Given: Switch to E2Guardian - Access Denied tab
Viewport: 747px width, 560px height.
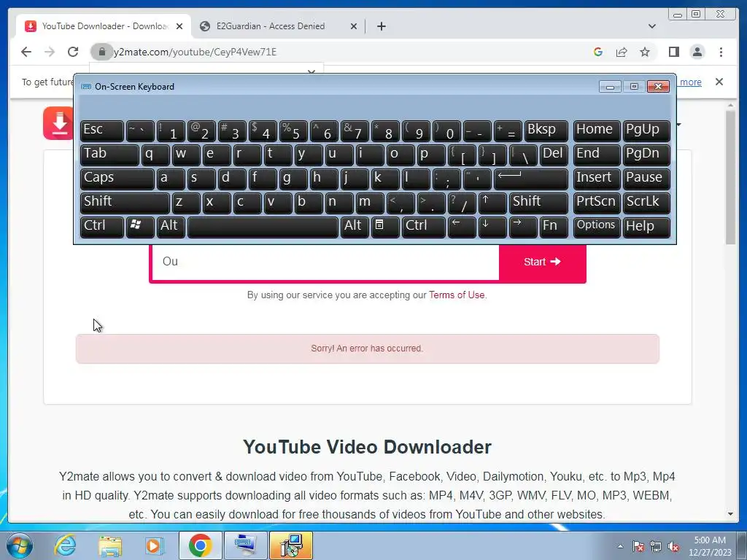Looking at the screenshot, I should click(279, 26).
